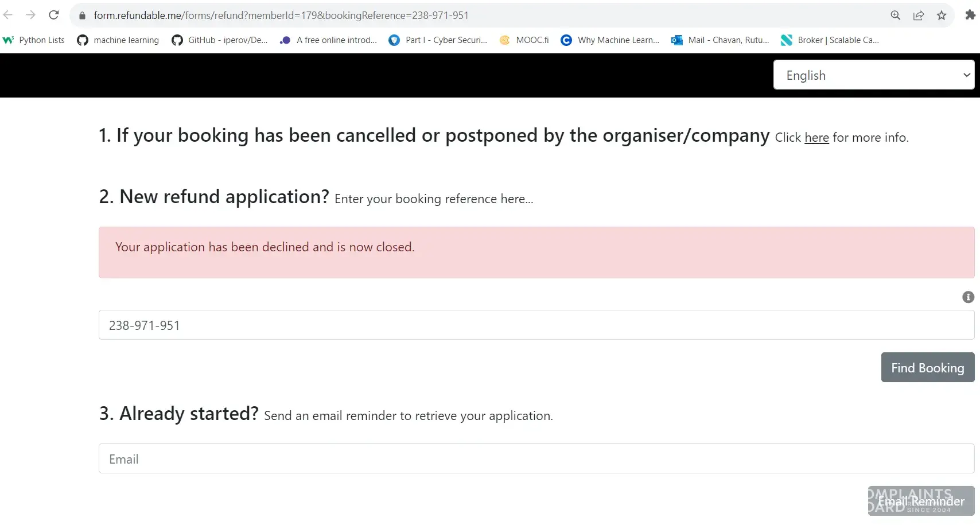This screenshot has width=980, height=525.
Task: Open the English language dropdown
Action: click(873, 75)
